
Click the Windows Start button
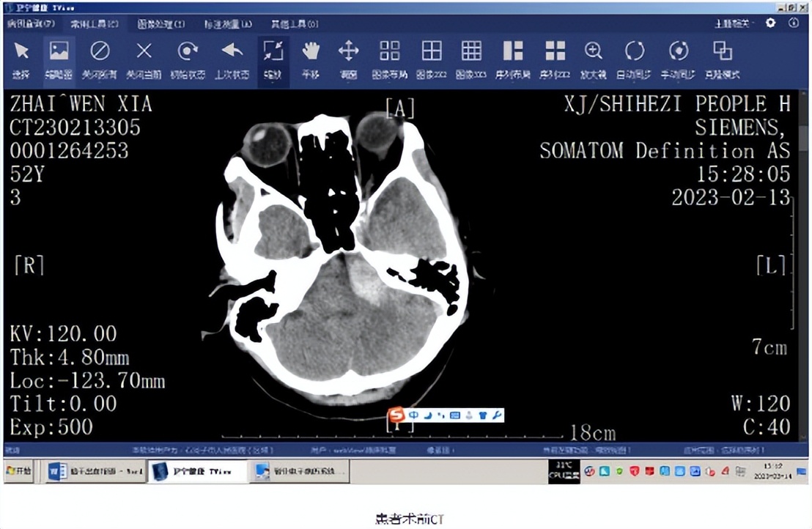click(x=20, y=471)
